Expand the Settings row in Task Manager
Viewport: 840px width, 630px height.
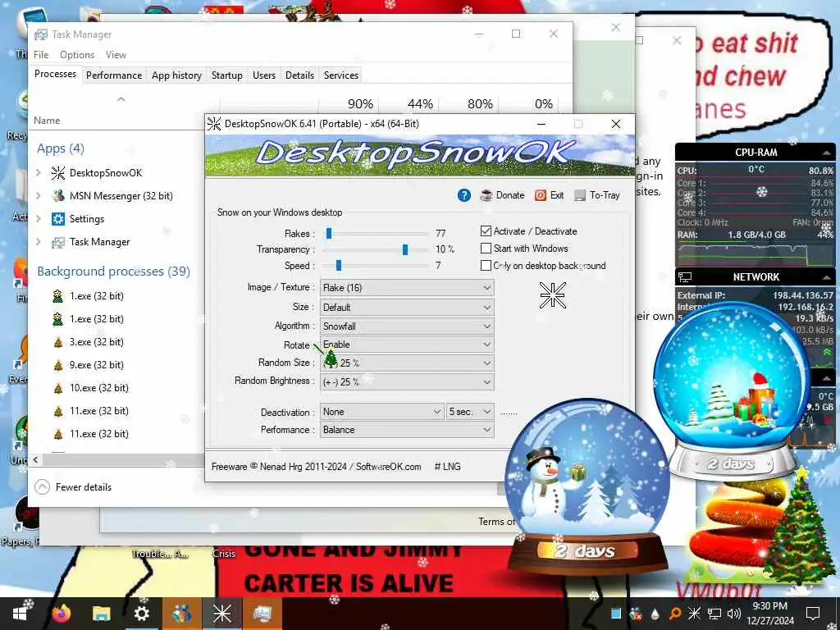pyautogui.click(x=39, y=218)
